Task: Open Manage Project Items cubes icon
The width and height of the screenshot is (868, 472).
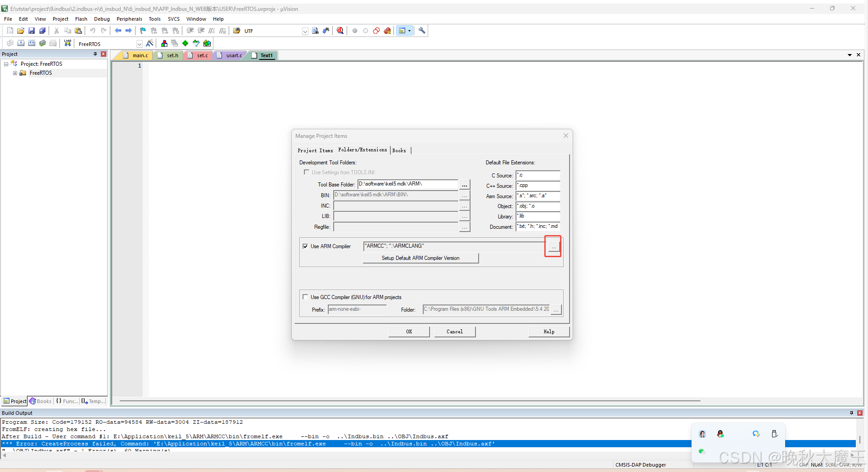Action: point(164,43)
